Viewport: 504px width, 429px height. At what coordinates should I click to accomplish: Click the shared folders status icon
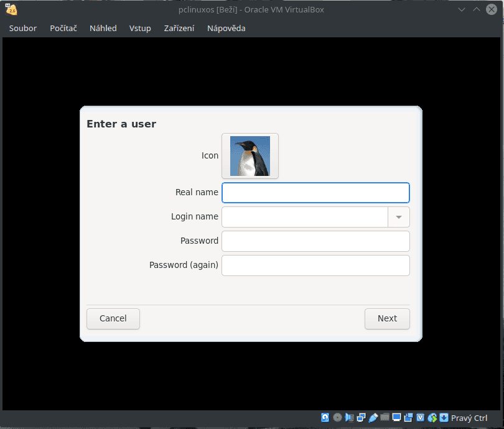click(x=384, y=417)
